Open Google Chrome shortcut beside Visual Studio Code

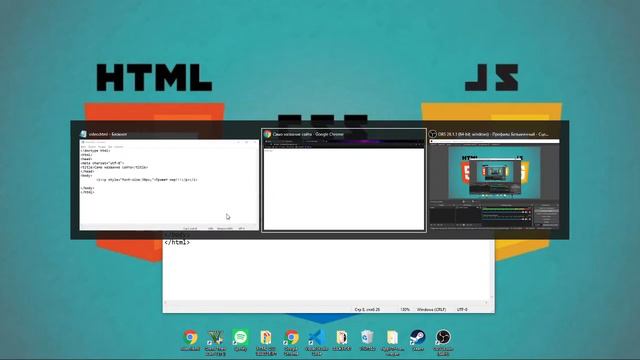(291, 342)
